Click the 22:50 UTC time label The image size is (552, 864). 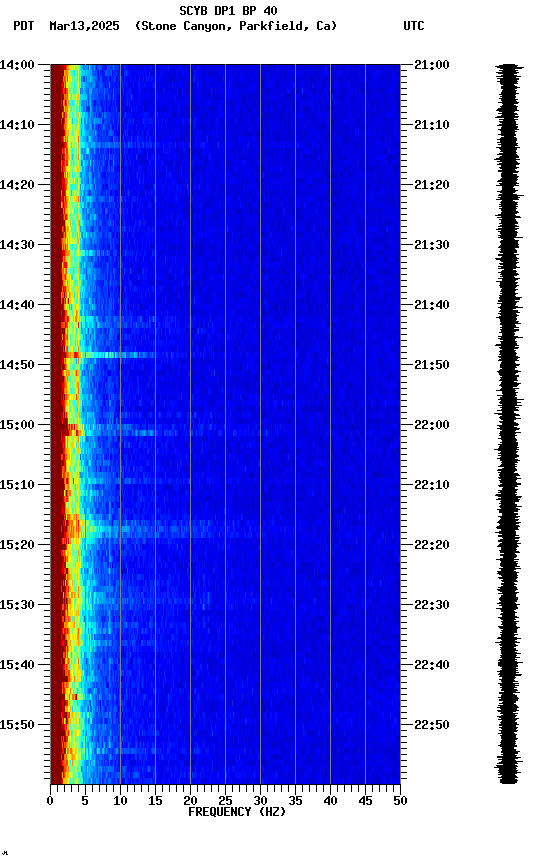(x=432, y=725)
